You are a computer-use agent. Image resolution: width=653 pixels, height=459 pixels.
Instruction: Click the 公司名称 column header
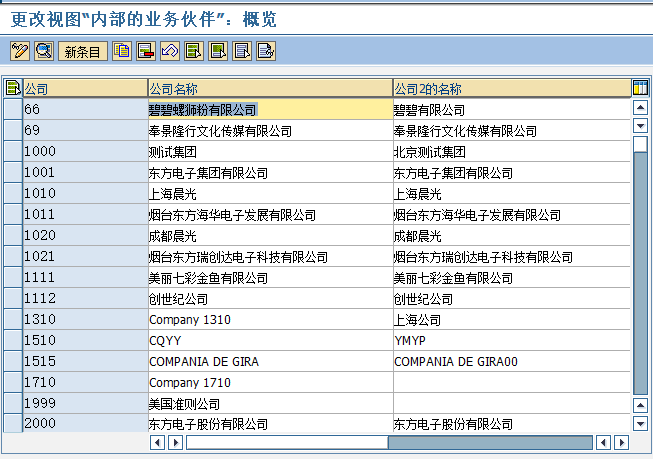(x=270, y=88)
